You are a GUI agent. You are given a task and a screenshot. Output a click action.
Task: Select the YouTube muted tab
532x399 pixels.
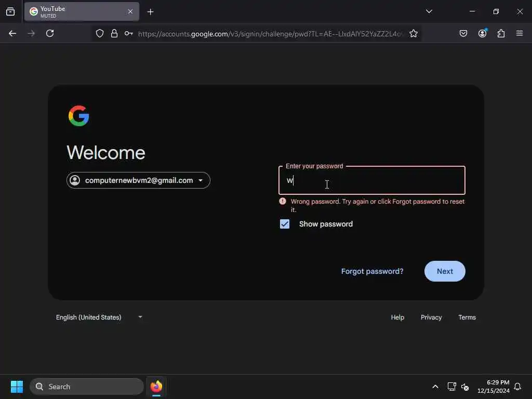tap(82, 11)
